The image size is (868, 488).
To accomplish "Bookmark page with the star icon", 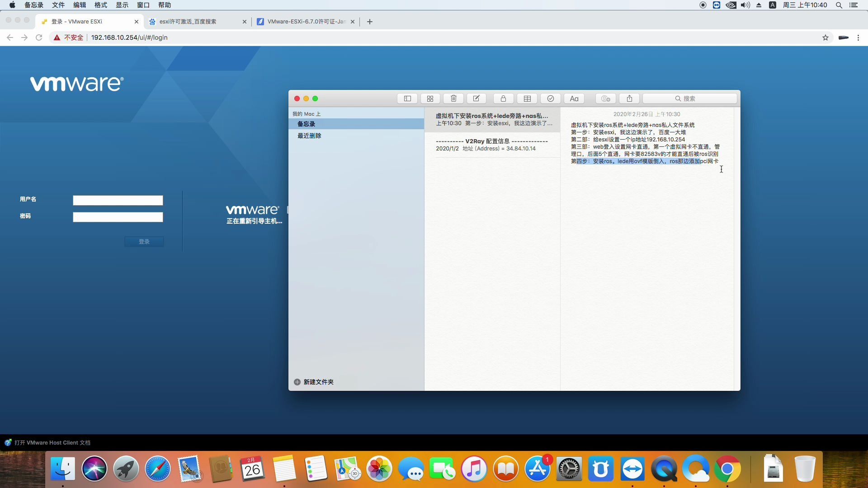I will [x=826, y=38].
